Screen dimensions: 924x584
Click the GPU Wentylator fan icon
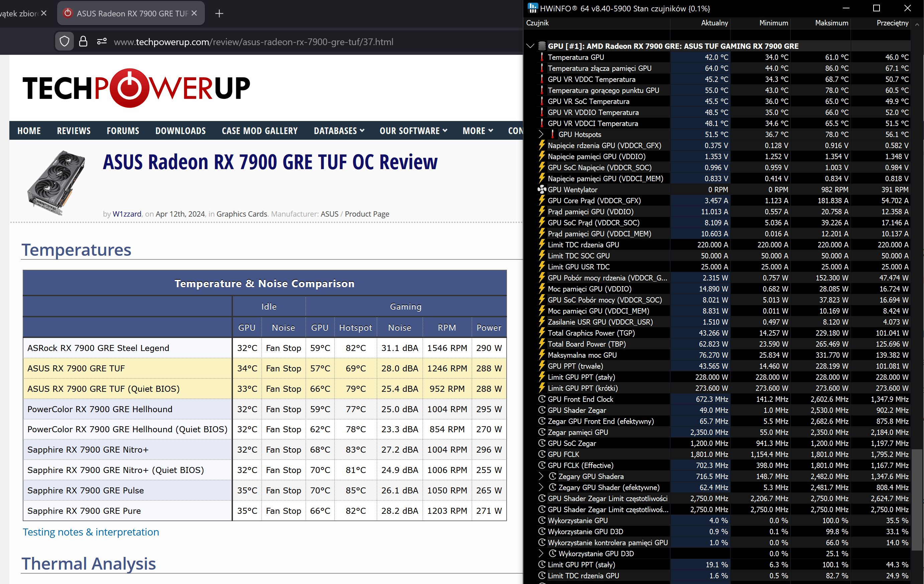click(x=541, y=190)
